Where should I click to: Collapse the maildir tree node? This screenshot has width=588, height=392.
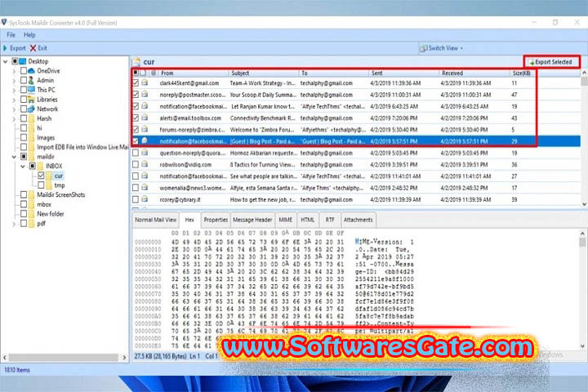14,157
